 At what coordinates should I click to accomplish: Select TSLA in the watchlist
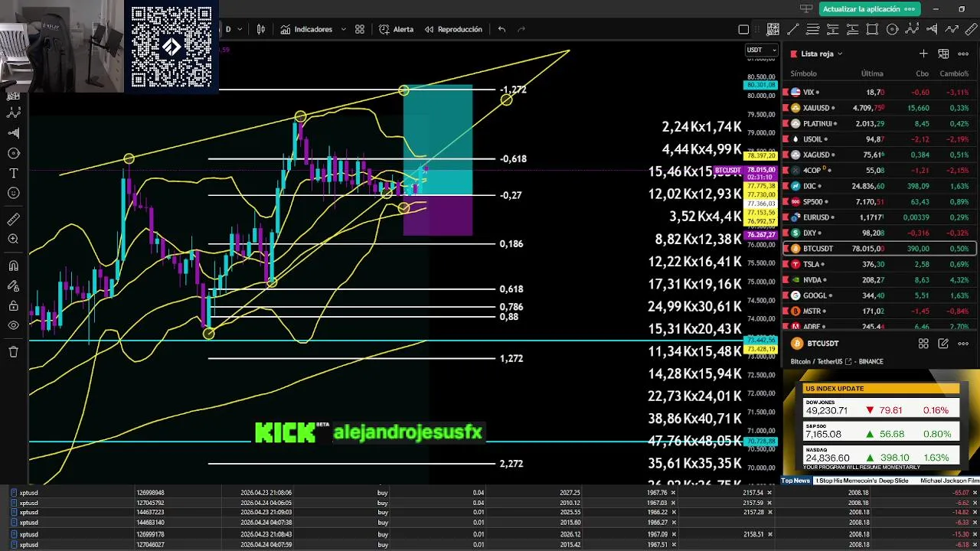point(879,264)
